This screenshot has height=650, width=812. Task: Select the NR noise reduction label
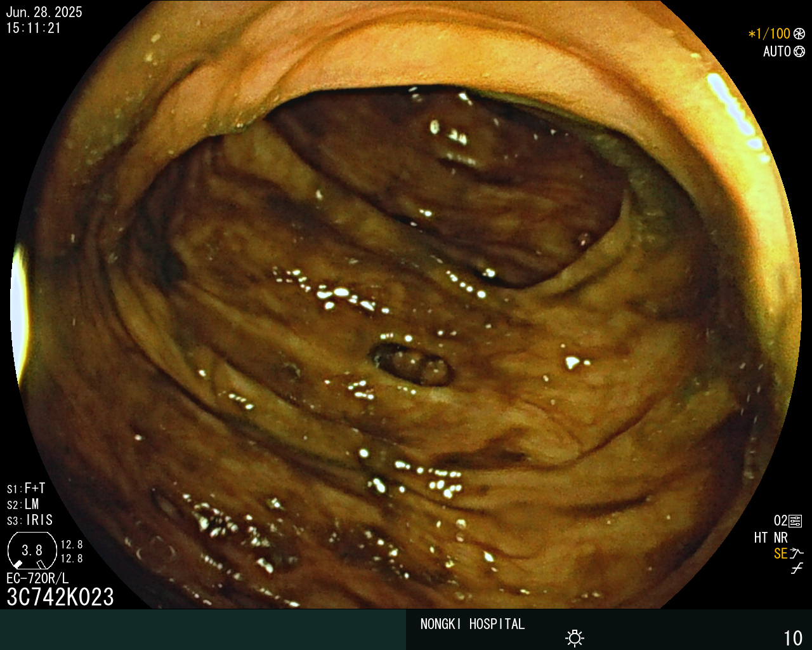click(780, 538)
